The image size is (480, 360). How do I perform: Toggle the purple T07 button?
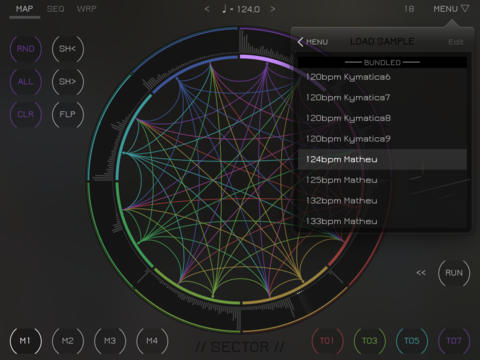click(x=454, y=341)
